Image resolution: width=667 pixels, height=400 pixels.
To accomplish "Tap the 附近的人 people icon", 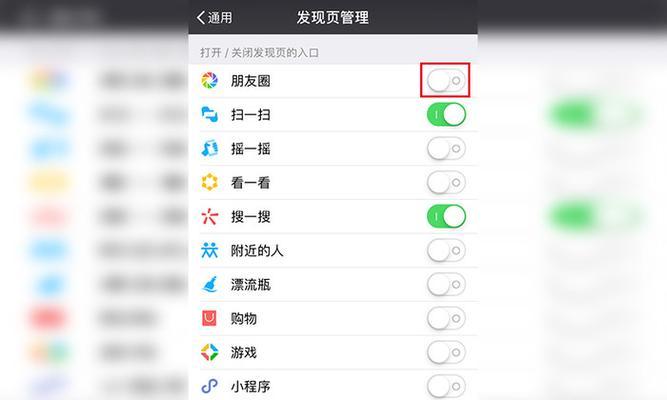I will click(209, 250).
